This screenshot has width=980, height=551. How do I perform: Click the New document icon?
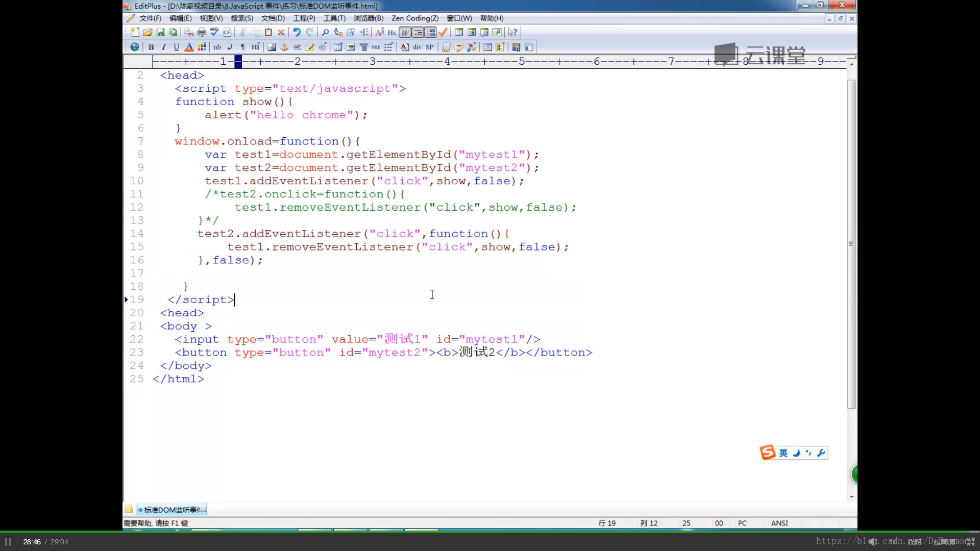pyautogui.click(x=135, y=32)
